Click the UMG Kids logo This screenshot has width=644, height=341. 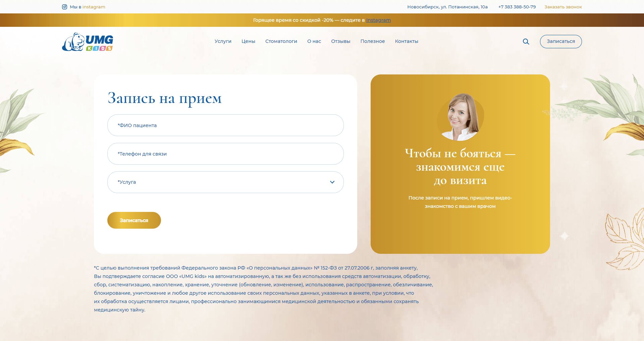pyautogui.click(x=88, y=42)
